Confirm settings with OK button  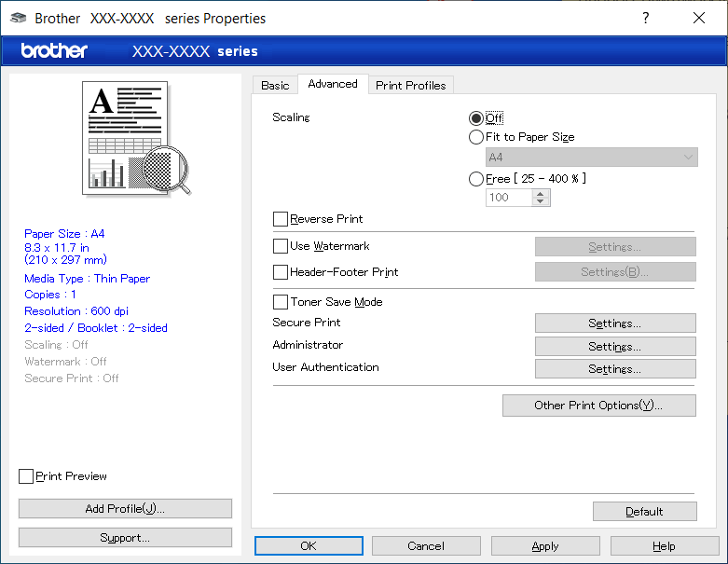pyautogui.click(x=309, y=546)
